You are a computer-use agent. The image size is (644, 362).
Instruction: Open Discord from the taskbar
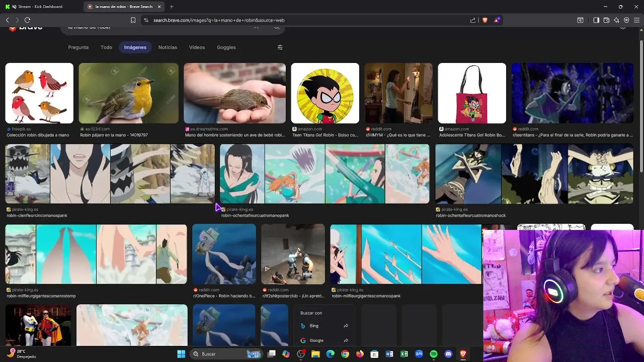point(448,354)
